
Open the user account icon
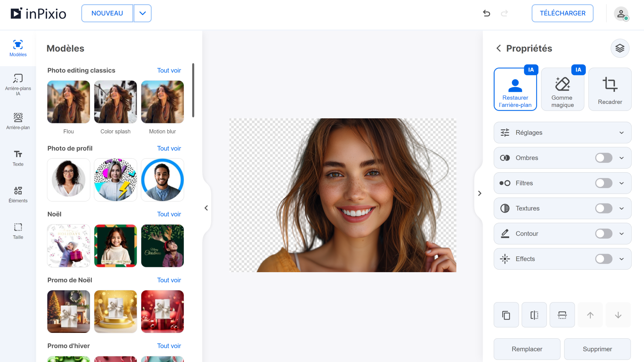click(x=621, y=14)
